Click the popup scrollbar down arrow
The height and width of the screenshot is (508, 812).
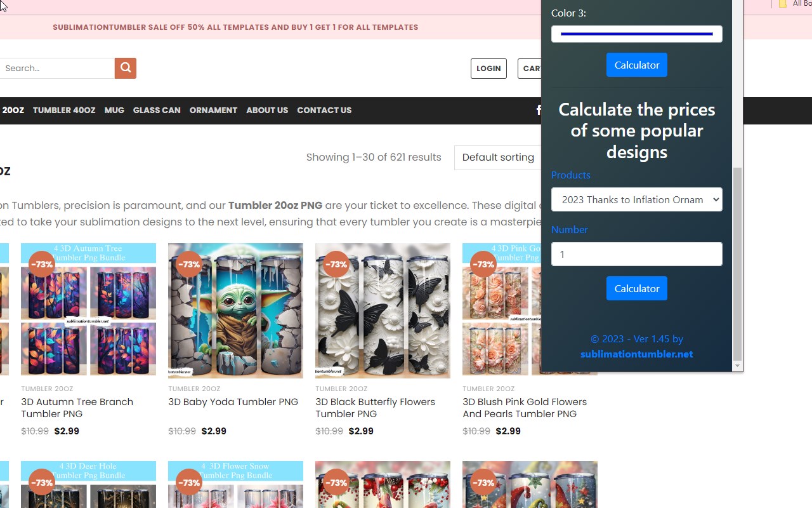coord(737,366)
